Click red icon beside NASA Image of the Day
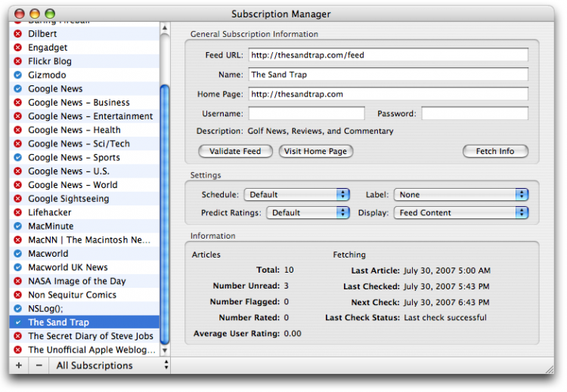The image size is (567, 392). click(x=17, y=281)
